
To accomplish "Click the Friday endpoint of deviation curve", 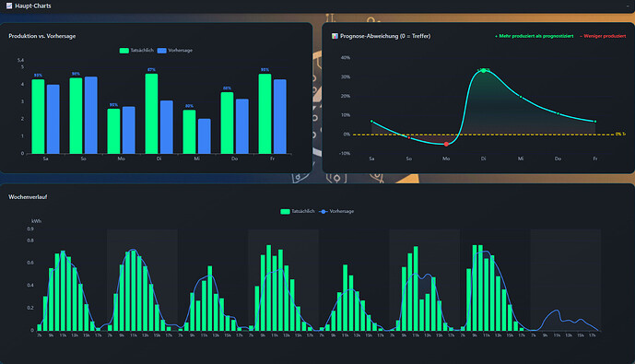I will (594, 121).
